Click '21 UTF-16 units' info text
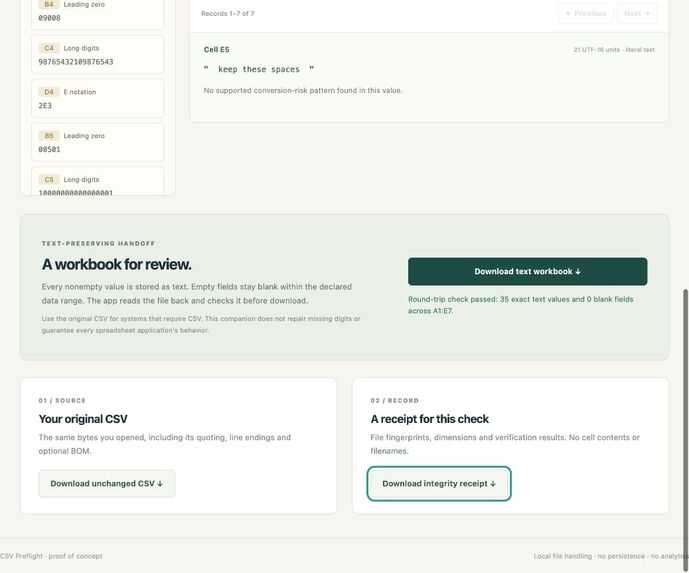Viewport: 689px width, 573px height. click(x=614, y=50)
